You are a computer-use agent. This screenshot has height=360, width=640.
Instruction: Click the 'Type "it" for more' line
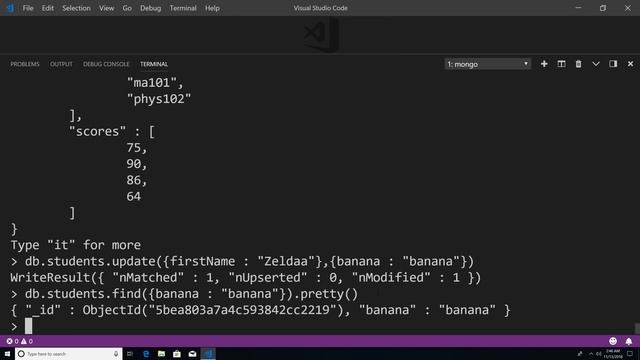pos(76,245)
